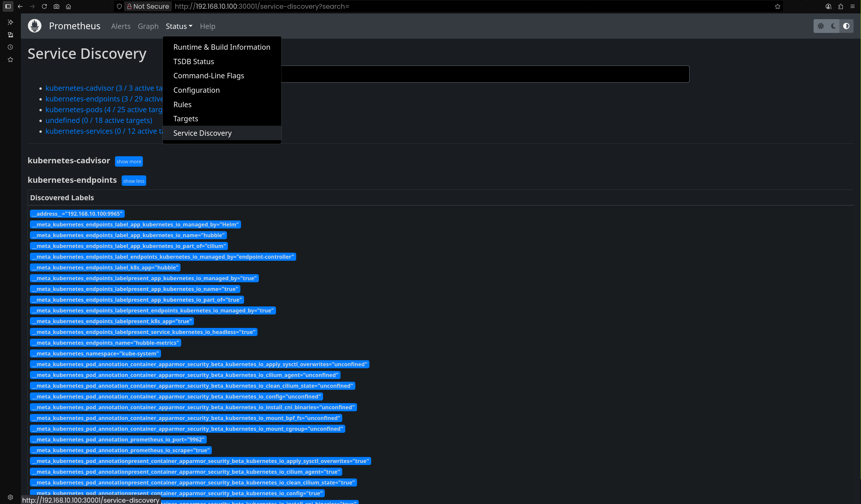Image resolution: width=861 pixels, height=504 pixels.
Task: Toggle the browser sidebar panel icon
Action: coord(8,6)
